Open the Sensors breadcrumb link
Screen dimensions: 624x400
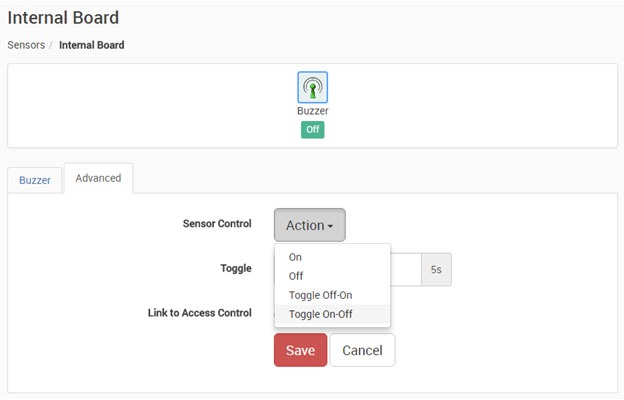tap(26, 45)
